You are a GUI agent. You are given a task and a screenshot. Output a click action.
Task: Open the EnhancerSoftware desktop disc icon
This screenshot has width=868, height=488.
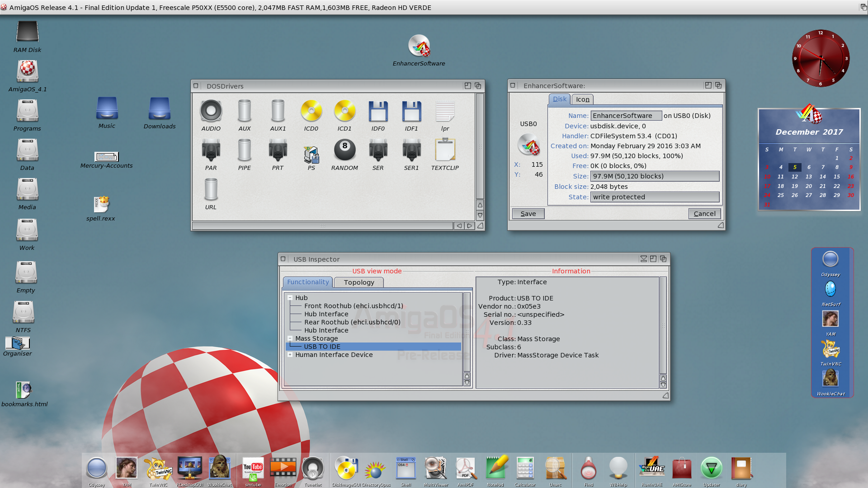coord(419,46)
